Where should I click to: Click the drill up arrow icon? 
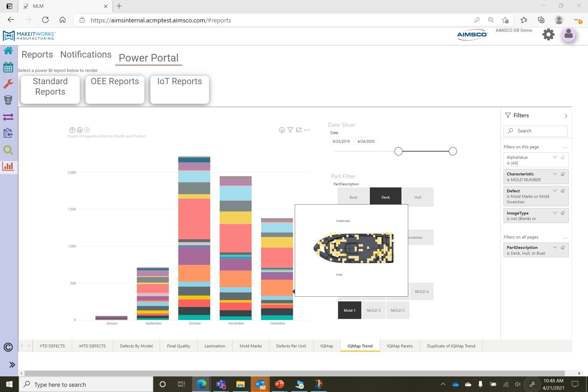pos(72,130)
